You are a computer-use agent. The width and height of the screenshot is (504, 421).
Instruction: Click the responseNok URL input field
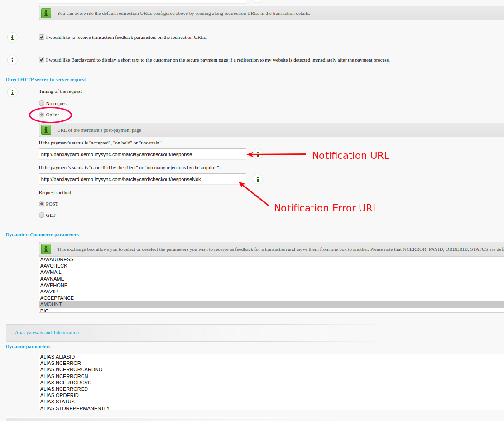point(142,179)
